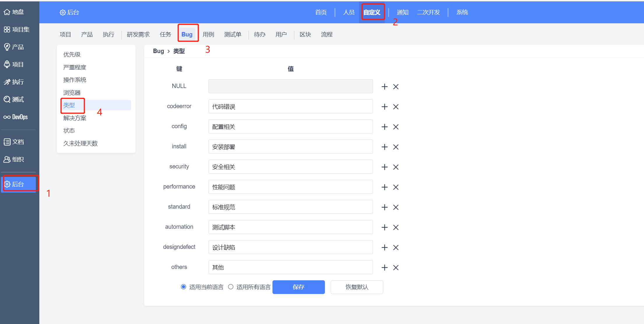Click the Bug breadcrumb link
Image resolution: width=644 pixels, height=324 pixels.
coord(158,51)
